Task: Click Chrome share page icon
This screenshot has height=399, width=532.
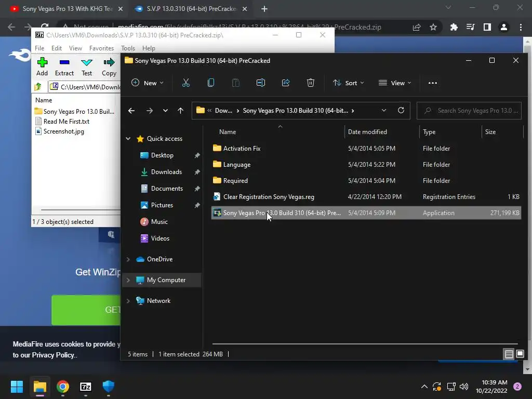Action: pyautogui.click(x=417, y=27)
